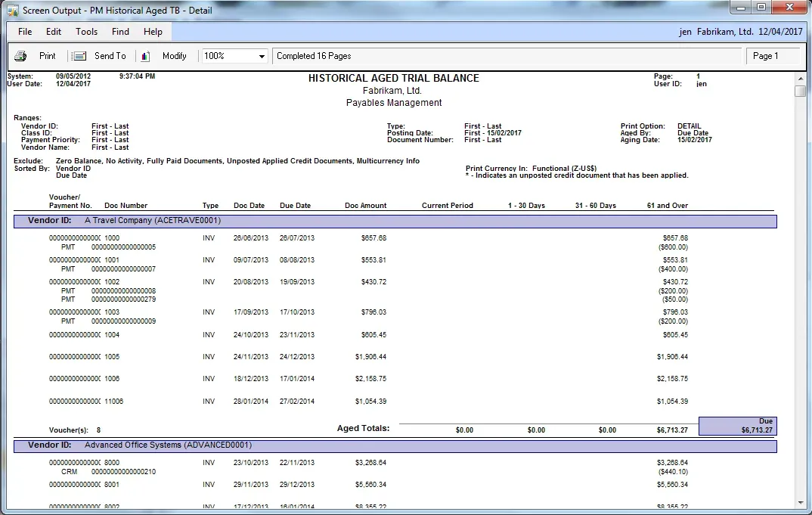
Task: Click credit memo number 0000000000000210
Action: pos(123,472)
